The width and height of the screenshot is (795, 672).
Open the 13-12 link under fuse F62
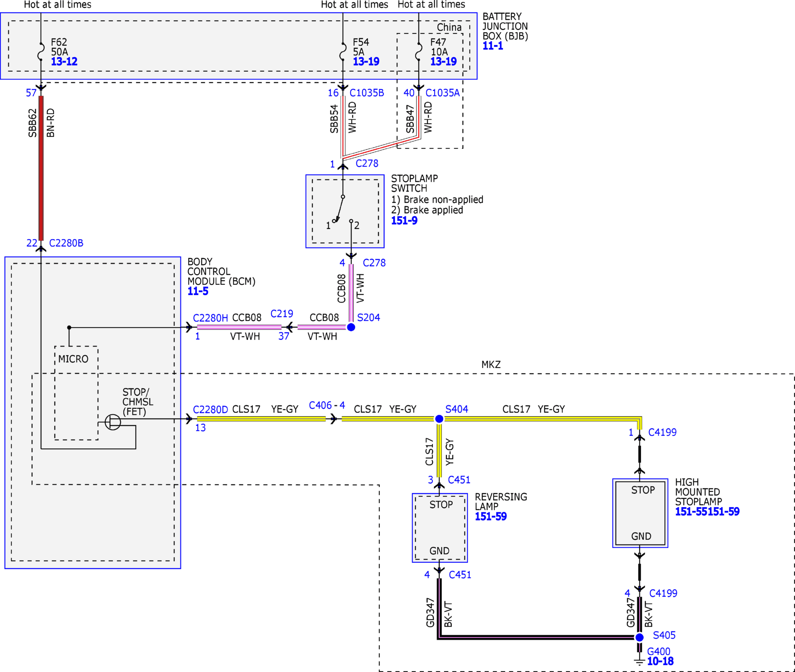click(x=64, y=61)
